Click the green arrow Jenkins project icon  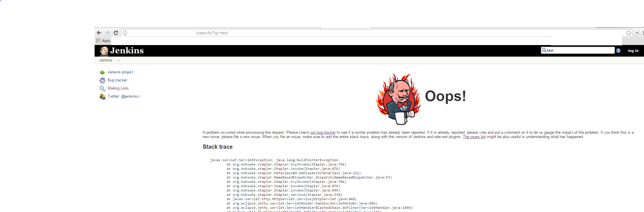[x=102, y=72]
